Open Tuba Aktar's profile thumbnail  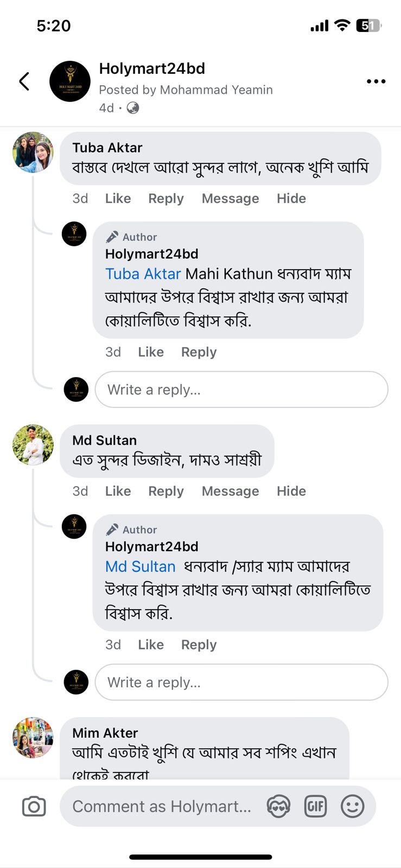(32, 153)
